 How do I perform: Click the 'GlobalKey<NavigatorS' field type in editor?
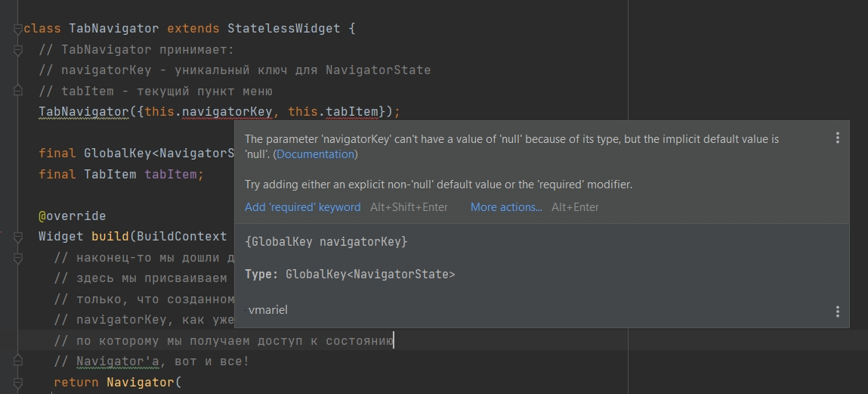pyautogui.click(x=159, y=153)
